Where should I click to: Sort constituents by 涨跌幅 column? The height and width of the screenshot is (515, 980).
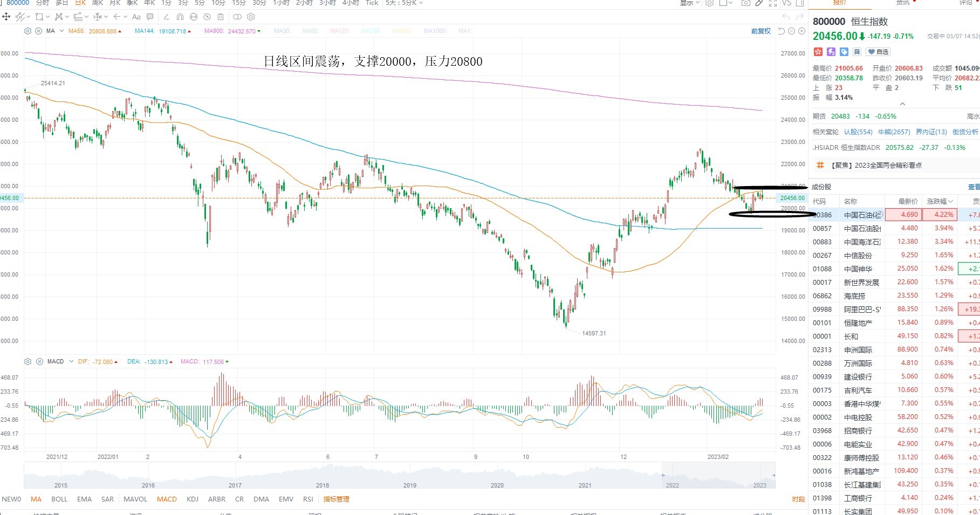tap(940, 201)
